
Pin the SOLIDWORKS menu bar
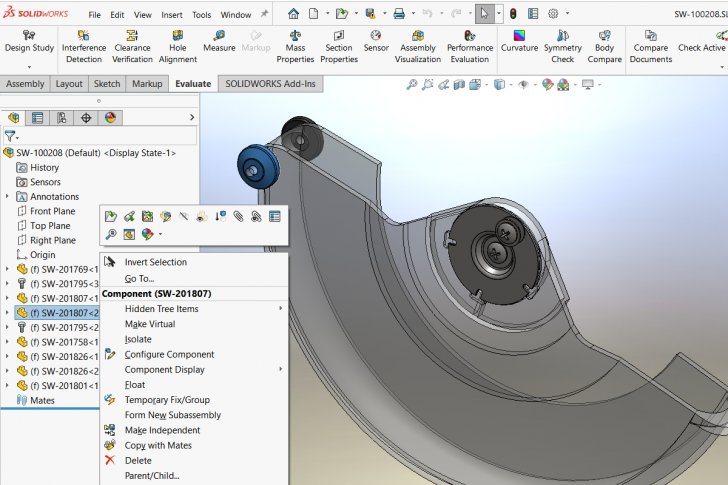coord(264,14)
